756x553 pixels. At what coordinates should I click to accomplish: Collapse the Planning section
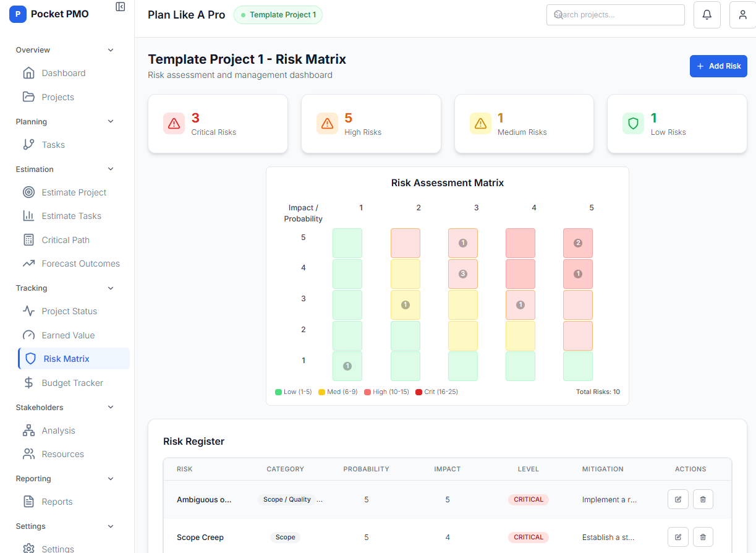pyautogui.click(x=110, y=121)
